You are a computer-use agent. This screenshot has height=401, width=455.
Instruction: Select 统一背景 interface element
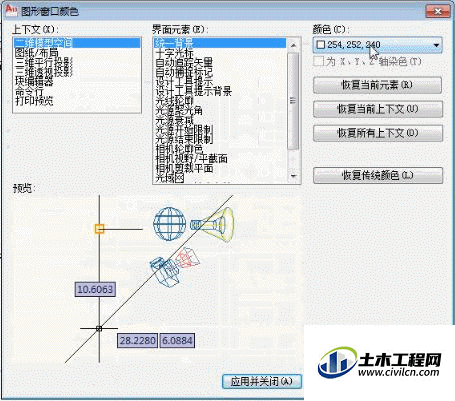pos(220,43)
